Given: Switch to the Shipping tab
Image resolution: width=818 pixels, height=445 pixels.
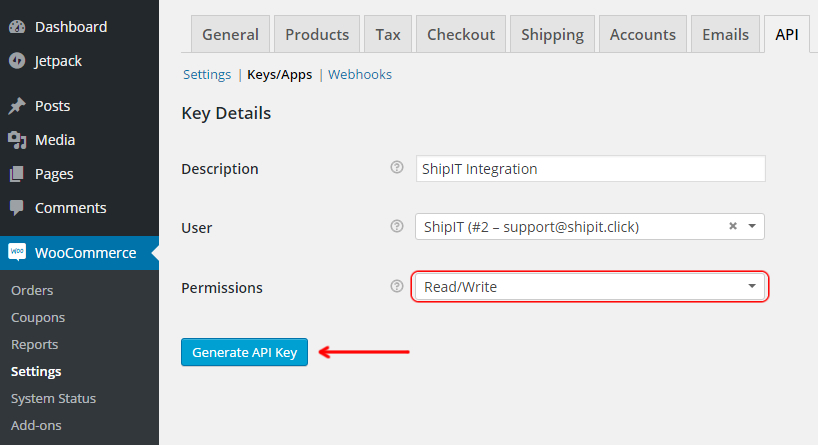Looking at the screenshot, I should [x=552, y=34].
